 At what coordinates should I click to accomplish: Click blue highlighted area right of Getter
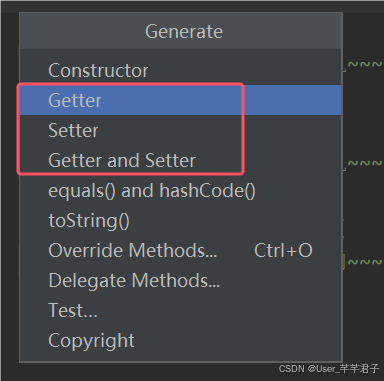pos(293,100)
